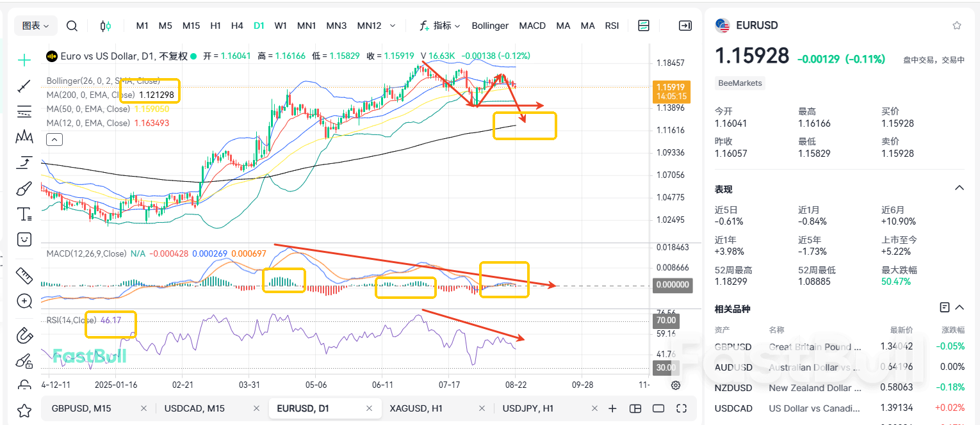Choose the text annotation tool
Image resolution: width=980 pixels, height=425 pixels.
24,214
